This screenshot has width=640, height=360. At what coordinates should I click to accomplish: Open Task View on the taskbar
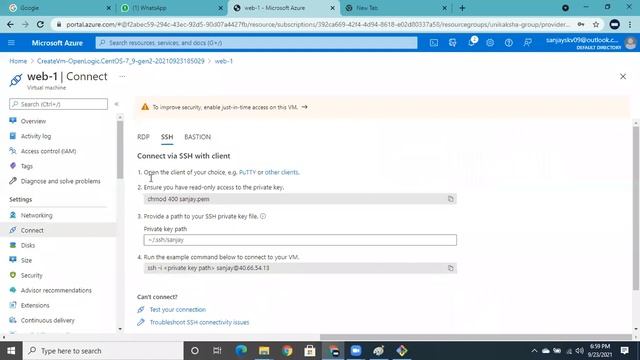pos(217,351)
